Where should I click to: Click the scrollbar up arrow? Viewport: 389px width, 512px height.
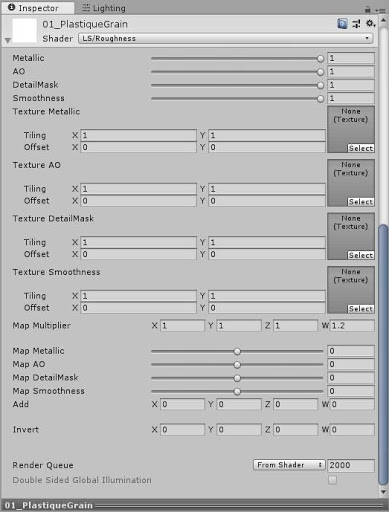coord(383,21)
